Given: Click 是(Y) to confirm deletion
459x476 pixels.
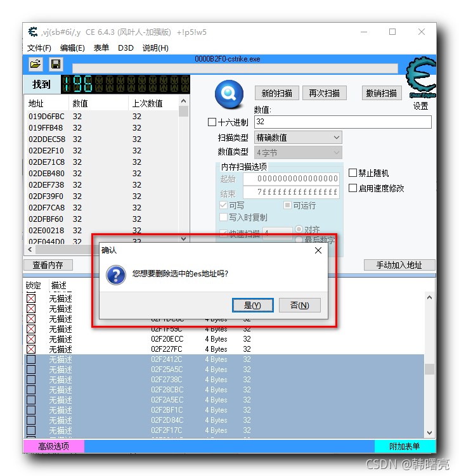Looking at the screenshot, I should click(252, 305).
